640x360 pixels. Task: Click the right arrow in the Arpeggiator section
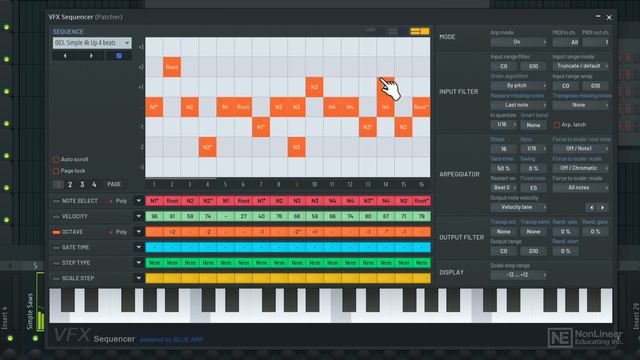[x=602, y=208]
